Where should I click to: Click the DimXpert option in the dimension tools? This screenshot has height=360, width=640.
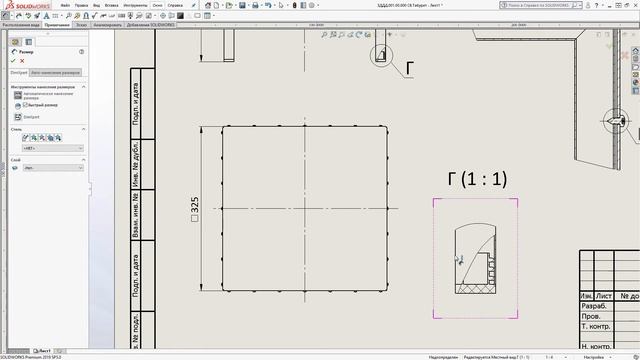(x=27, y=117)
